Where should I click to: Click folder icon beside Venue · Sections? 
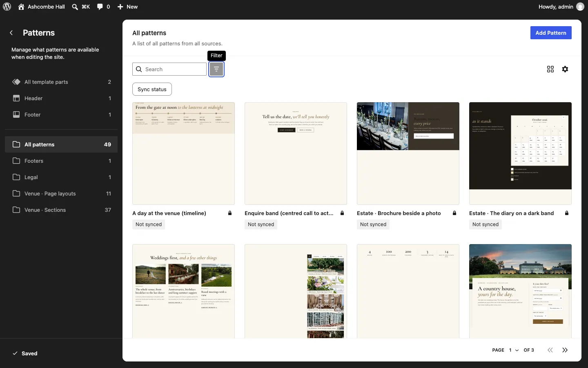[x=16, y=210]
